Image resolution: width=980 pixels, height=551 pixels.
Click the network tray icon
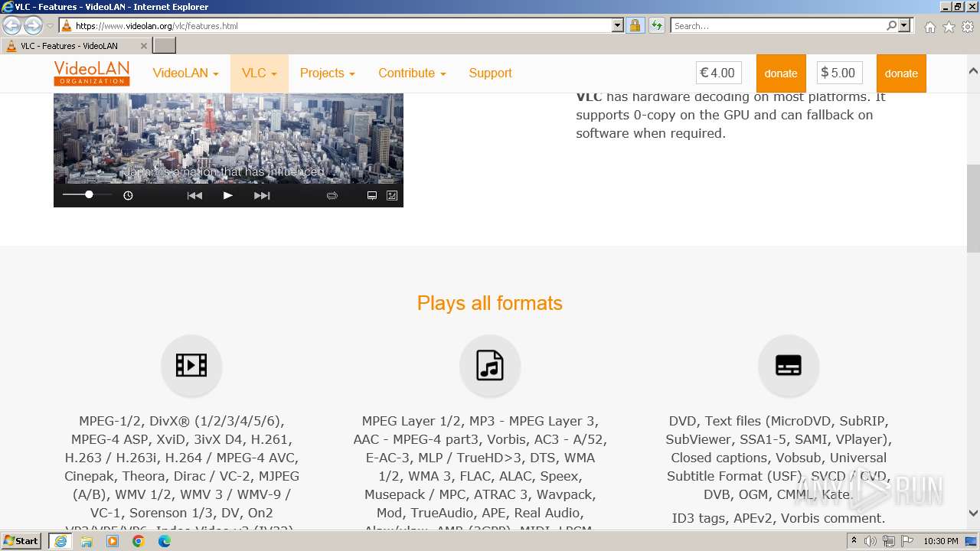click(888, 541)
